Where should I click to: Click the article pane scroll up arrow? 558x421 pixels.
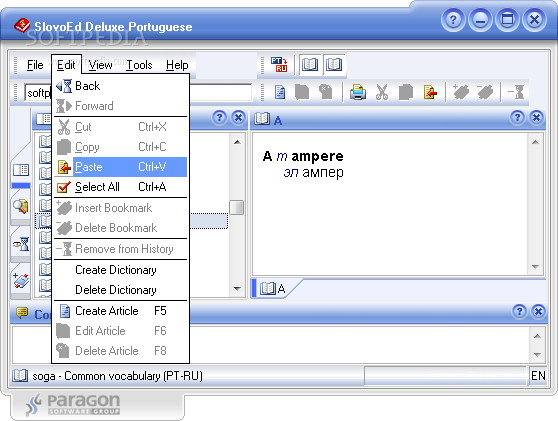pos(535,142)
